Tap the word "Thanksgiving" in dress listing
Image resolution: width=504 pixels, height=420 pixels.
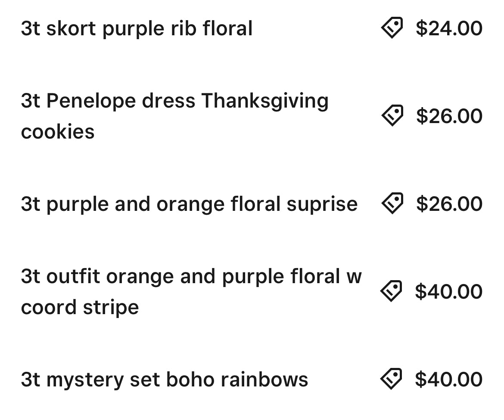pos(264,102)
